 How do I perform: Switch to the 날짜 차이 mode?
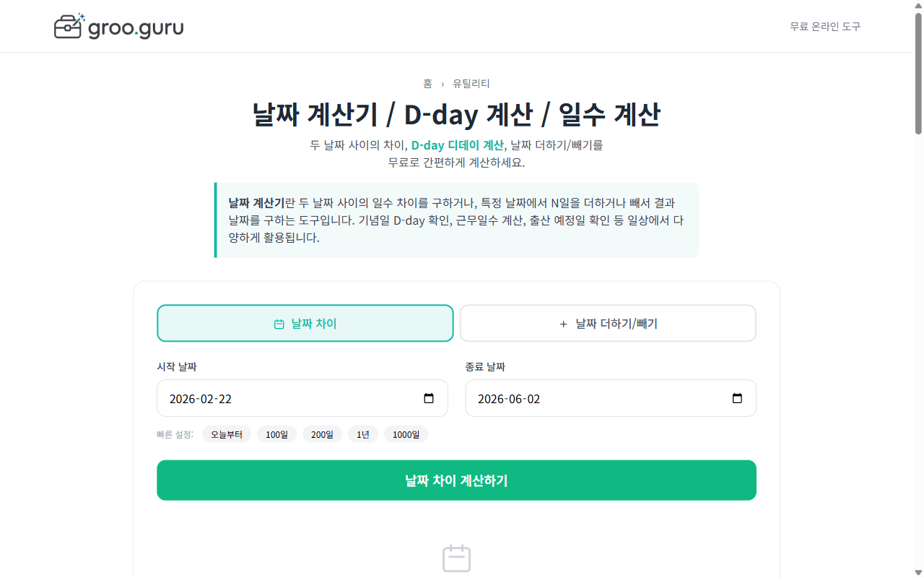pos(305,323)
